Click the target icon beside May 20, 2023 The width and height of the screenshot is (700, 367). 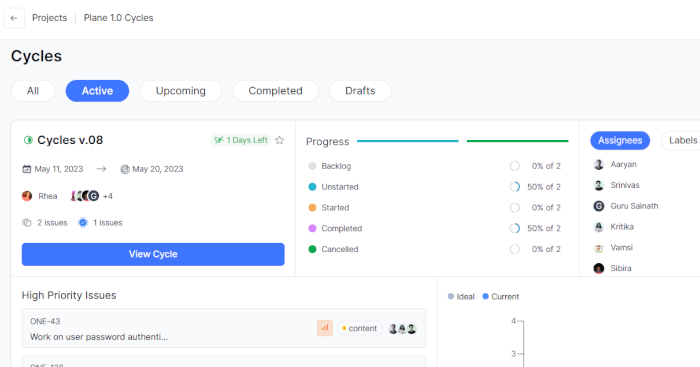[x=125, y=169]
